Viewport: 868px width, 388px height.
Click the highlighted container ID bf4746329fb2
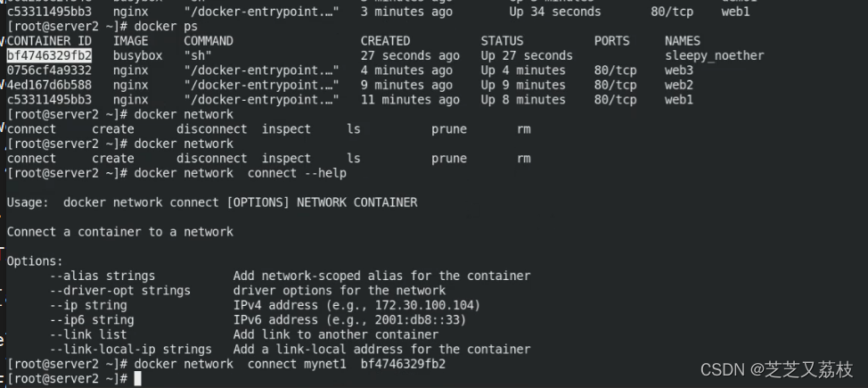(x=49, y=55)
